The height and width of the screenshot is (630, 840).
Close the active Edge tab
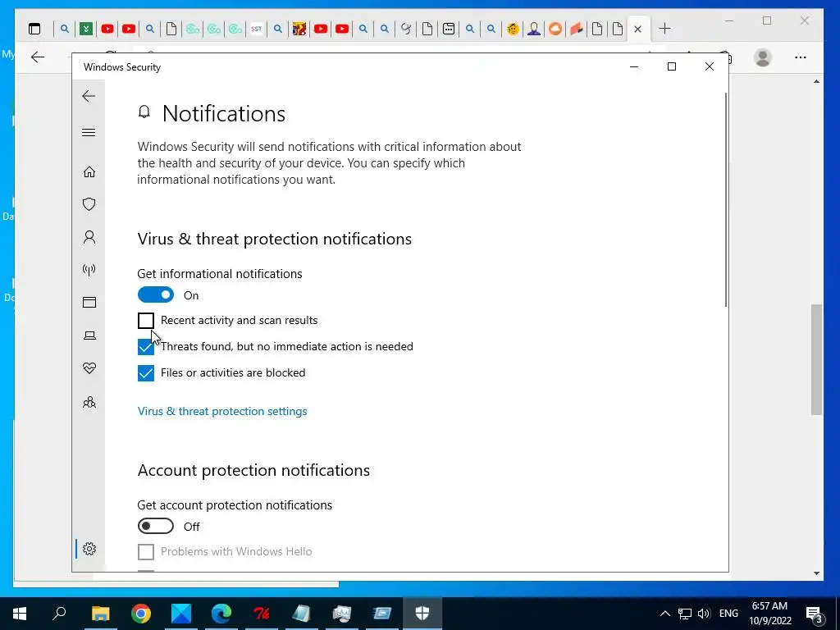coord(637,29)
